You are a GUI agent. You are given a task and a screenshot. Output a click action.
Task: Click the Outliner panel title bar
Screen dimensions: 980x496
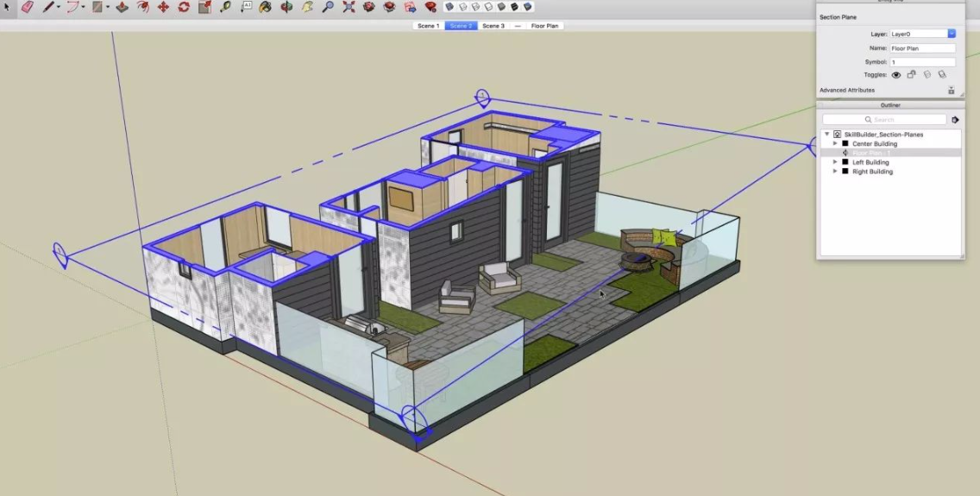click(890, 105)
